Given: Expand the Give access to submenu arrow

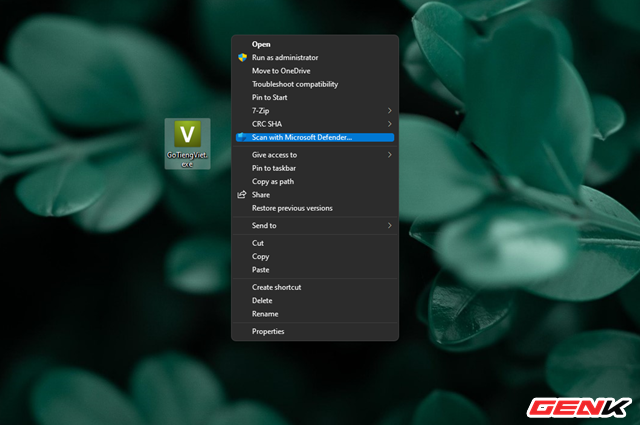Looking at the screenshot, I should pyautogui.click(x=389, y=155).
